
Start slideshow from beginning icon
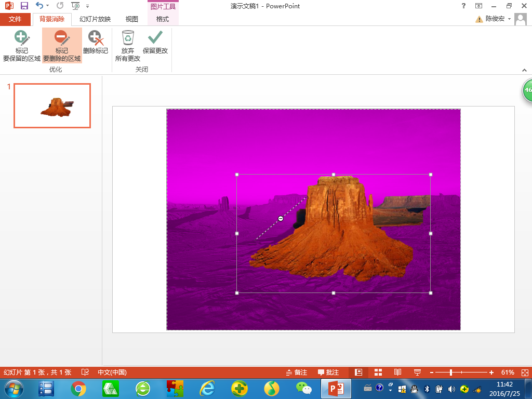tap(75, 6)
